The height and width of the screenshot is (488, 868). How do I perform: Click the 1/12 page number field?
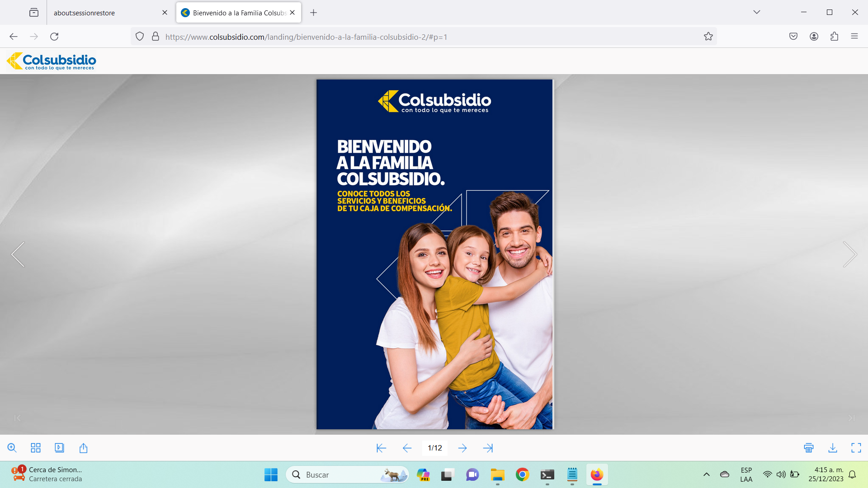point(435,448)
